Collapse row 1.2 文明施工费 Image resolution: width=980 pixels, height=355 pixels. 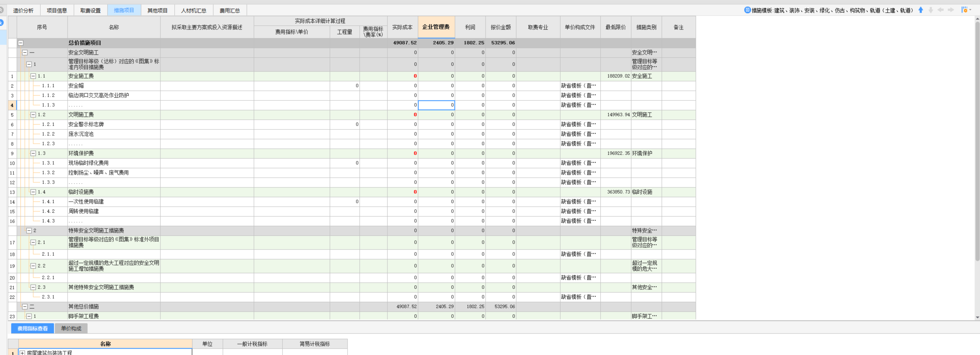click(33, 115)
